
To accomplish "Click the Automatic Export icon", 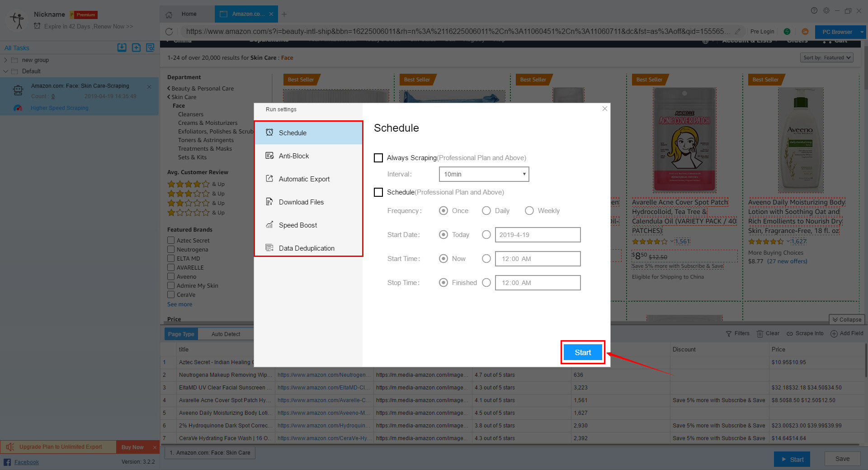I will pyautogui.click(x=269, y=179).
